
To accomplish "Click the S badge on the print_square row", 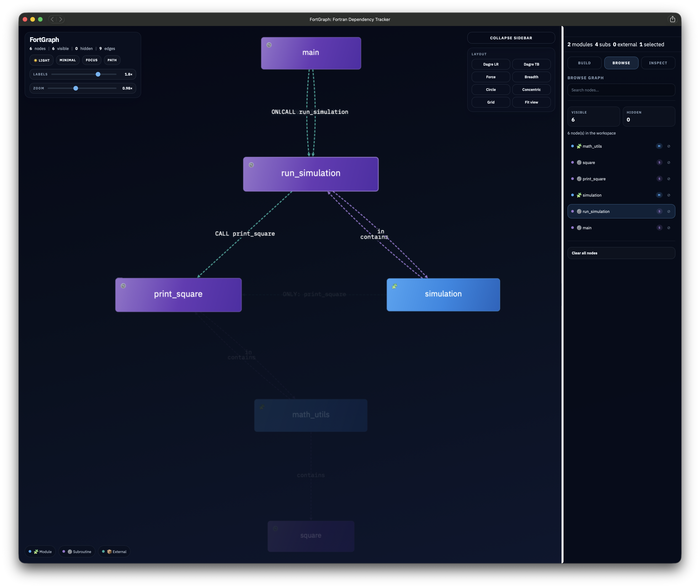I will click(659, 179).
